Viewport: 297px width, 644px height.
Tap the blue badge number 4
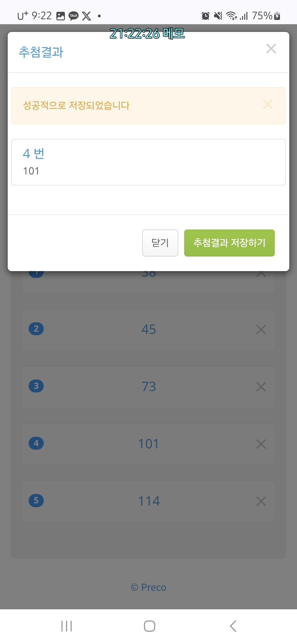click(36, 443)
